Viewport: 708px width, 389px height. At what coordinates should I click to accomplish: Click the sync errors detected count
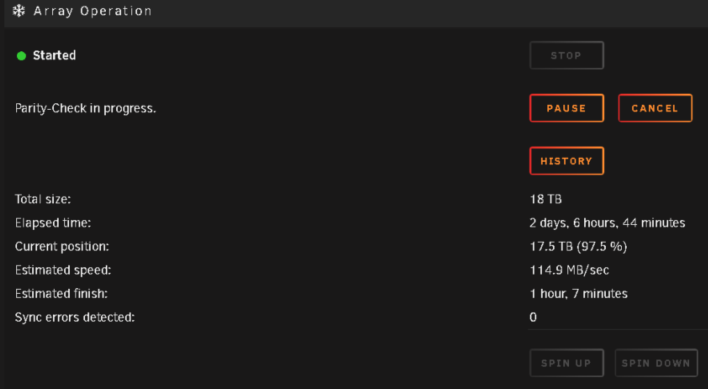533,317
